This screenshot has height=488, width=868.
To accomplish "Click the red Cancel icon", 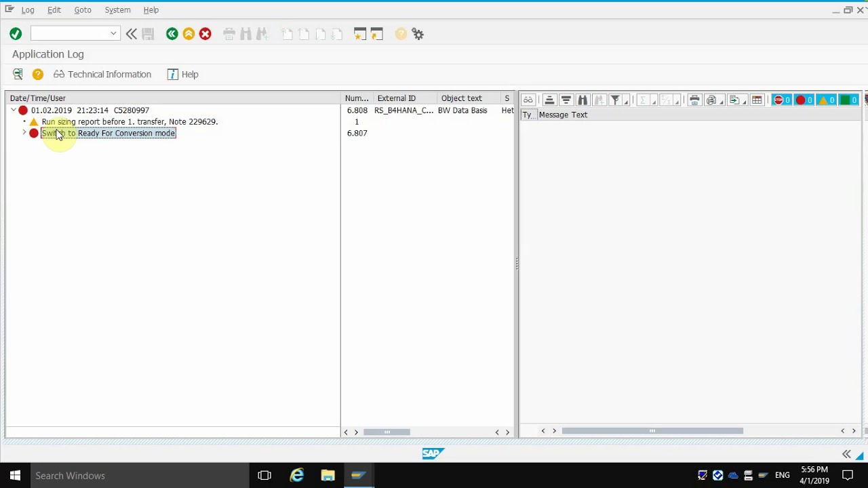I will [x=205, y=34].
